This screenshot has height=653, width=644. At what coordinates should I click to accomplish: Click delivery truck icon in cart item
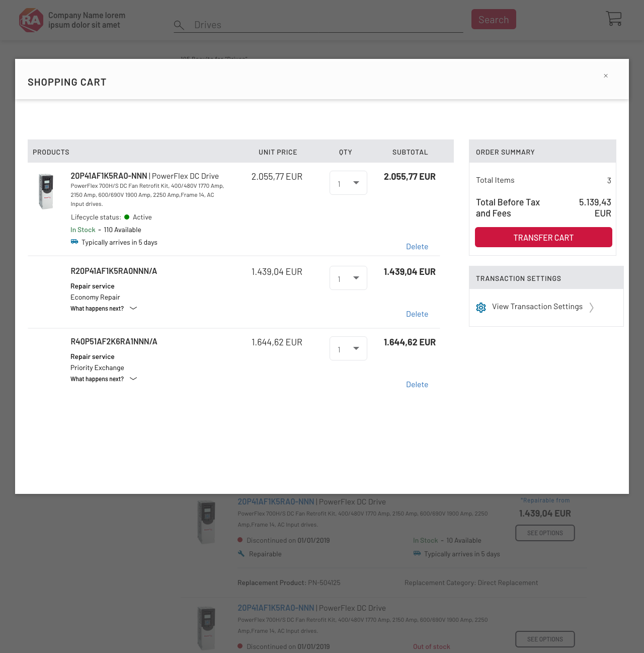[x=74, y=242]
